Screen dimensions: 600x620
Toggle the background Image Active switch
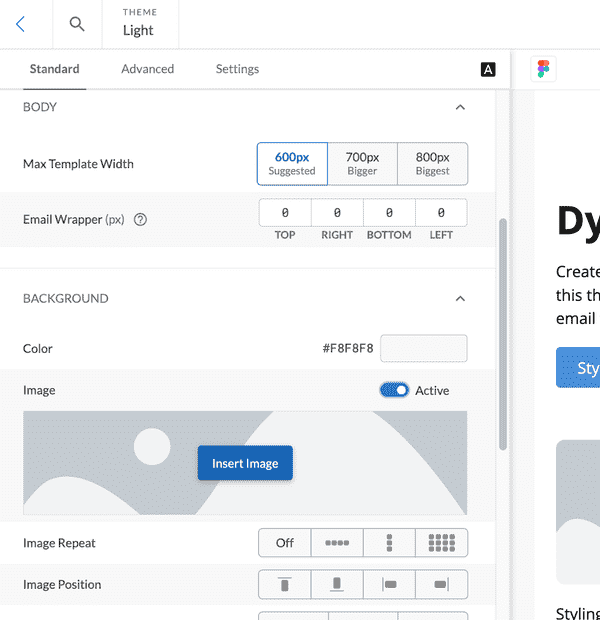point(394,390)
